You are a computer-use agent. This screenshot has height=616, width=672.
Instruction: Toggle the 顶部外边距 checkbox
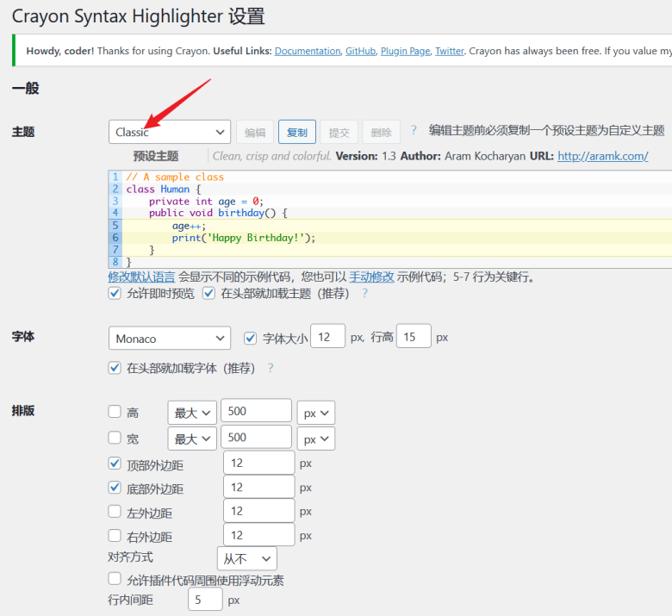115,464
